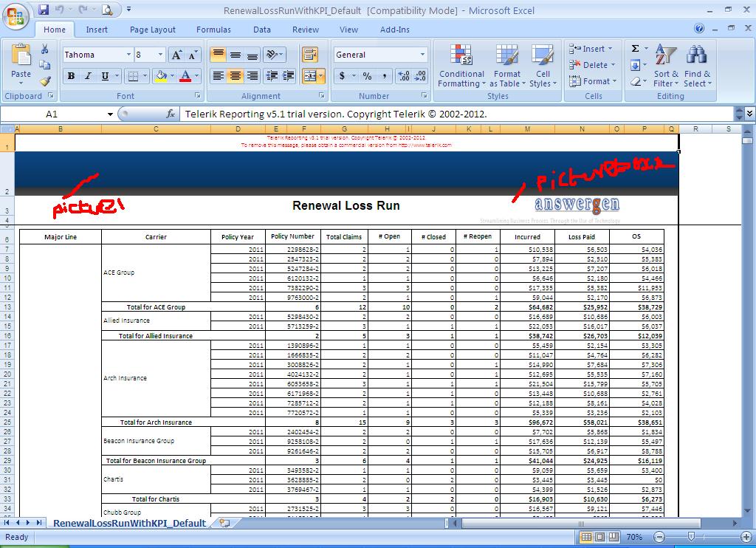Click Increase Decimal icon

click(x=404, y=76)
